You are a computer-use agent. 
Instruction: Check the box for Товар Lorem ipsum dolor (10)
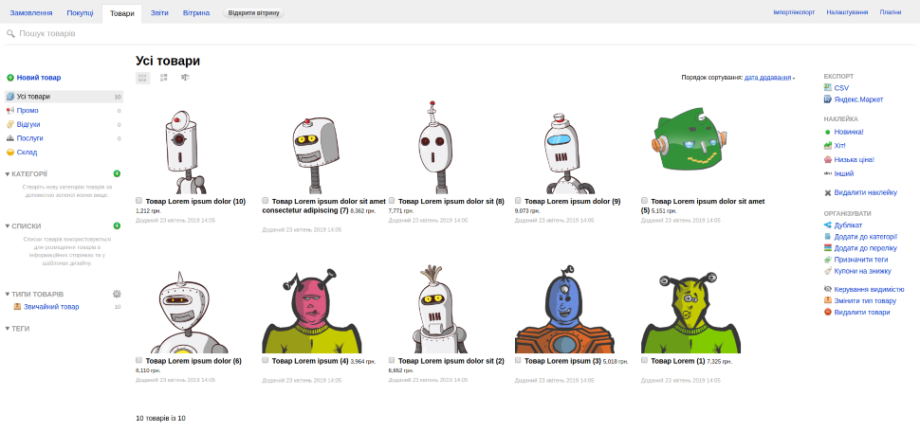139,201
